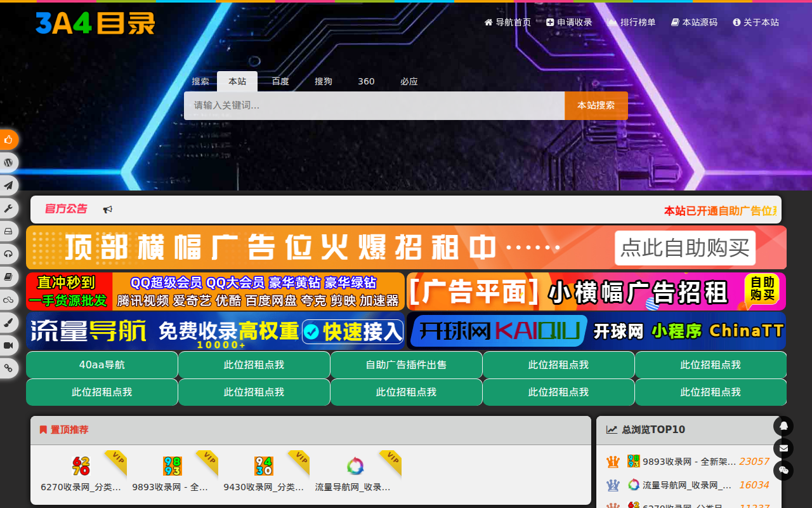
Task: Click the QQ penguin contact icon
Action: 783,426
